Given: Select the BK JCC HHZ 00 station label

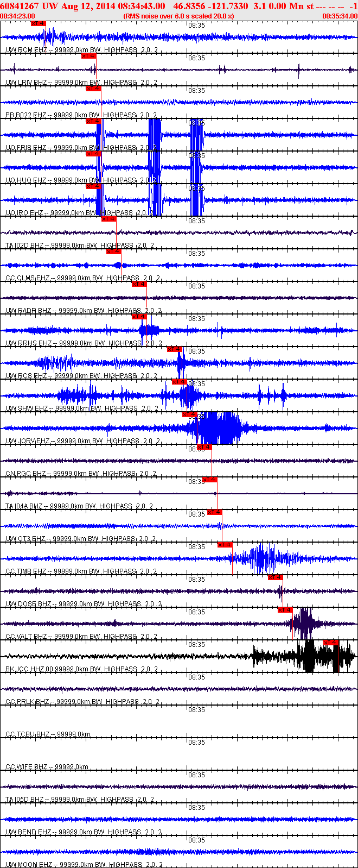Looking at the screenshot, I should pos(82,669).
